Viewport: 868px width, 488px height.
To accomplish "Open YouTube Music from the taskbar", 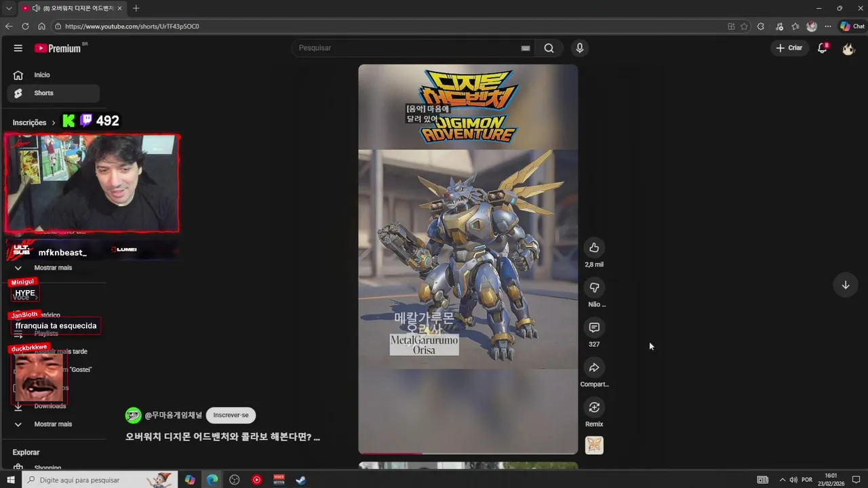I will pos(256,480).
